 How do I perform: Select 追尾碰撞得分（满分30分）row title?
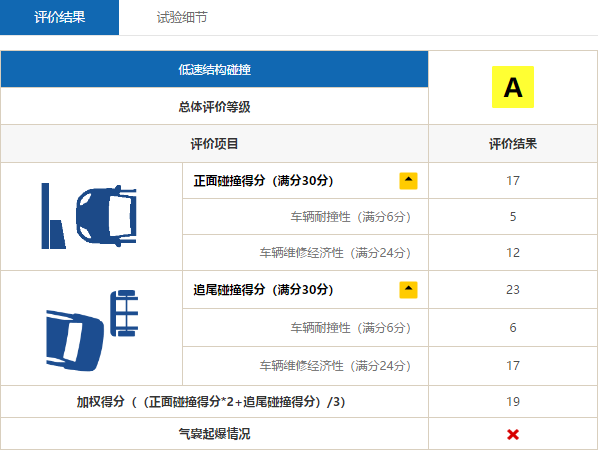(263, 290)
